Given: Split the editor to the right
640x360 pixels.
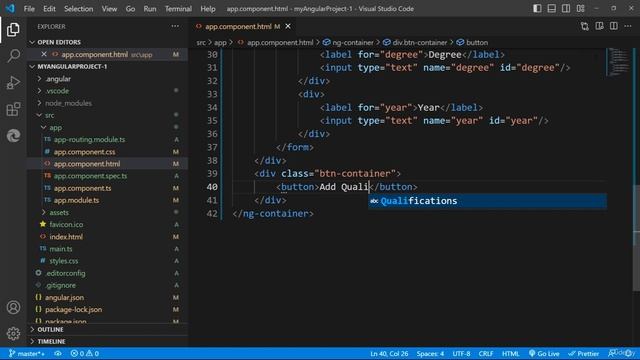Looking at the screenshot, I should [x=613, y=26].
